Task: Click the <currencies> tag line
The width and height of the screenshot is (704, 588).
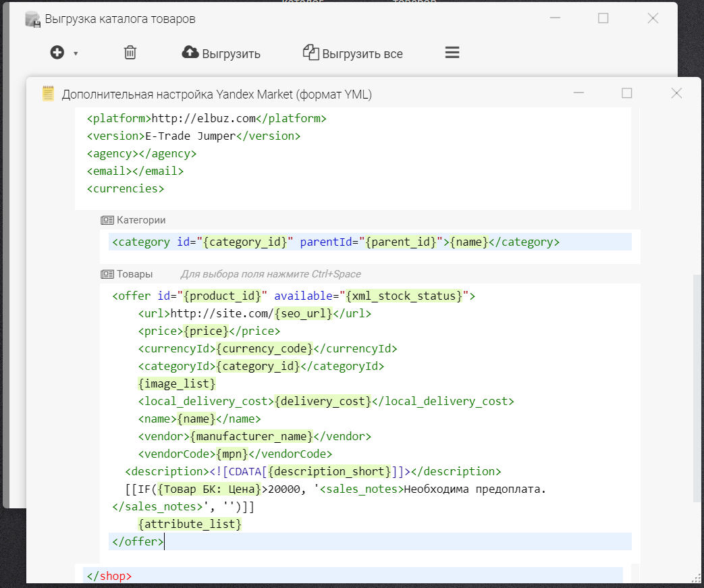Action: [126, 188]
